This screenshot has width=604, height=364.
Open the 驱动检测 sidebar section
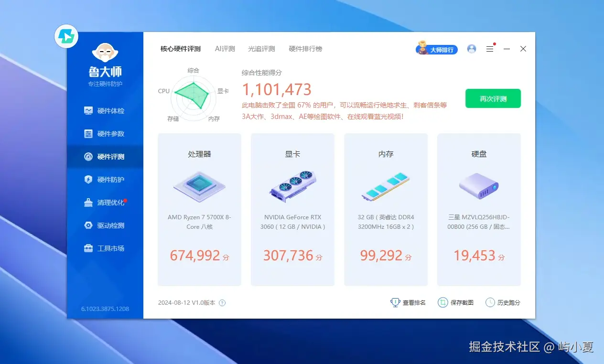(105, 225)
